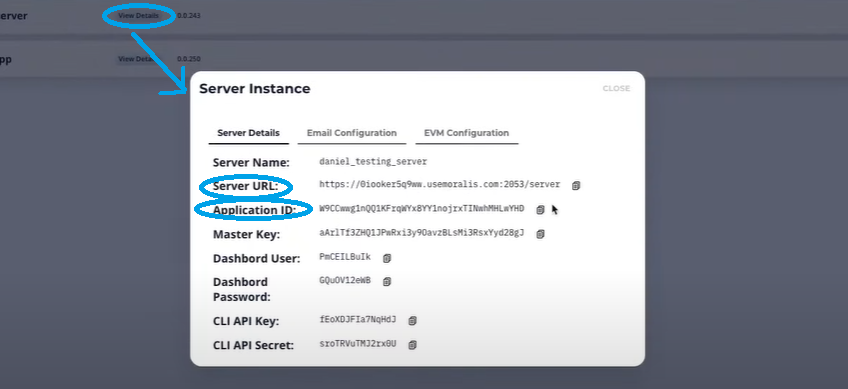Click the CLI API Key label
The image size is (848, 389).
(x=246, y=321)
